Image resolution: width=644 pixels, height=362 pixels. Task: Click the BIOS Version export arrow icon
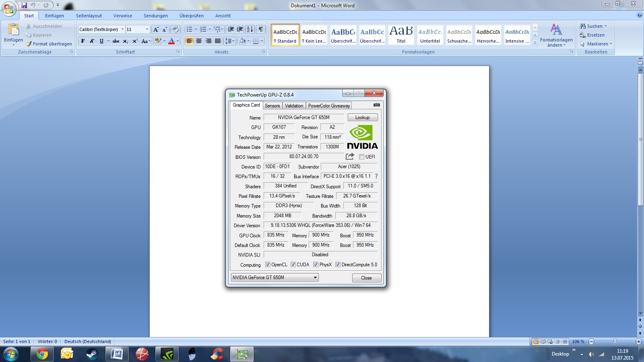point(350,156)
